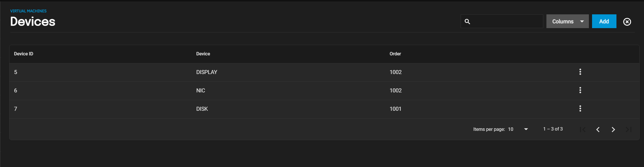The width and height of the screenshot is (644, 167).
Task: Focus the device search field
Action: pos(507,22)
